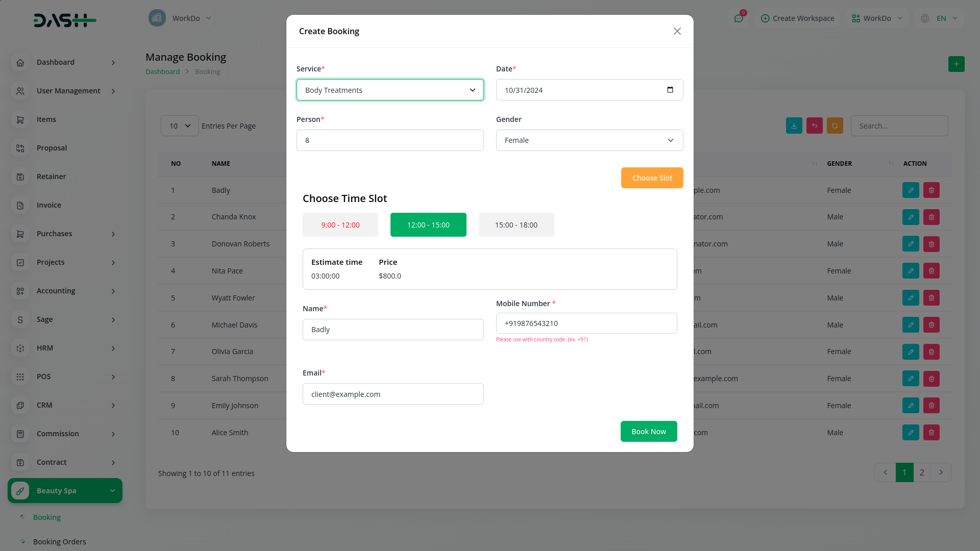Open the Service dropdown showing Body Treatments

390,90
